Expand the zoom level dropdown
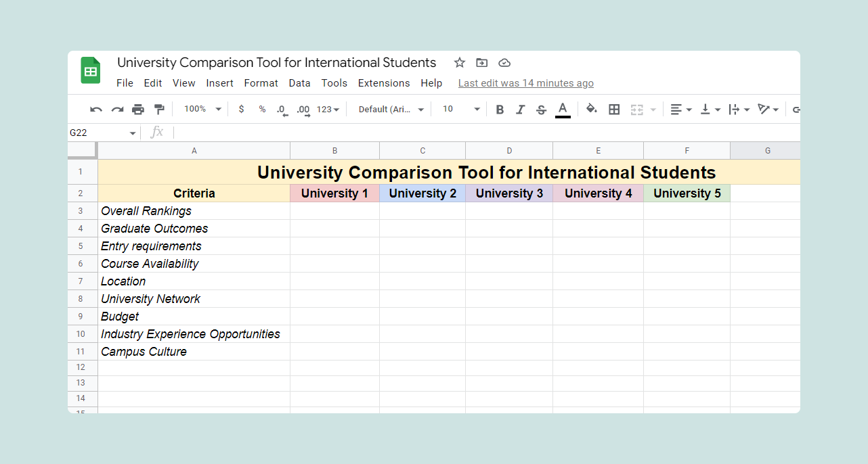Image resolution: width=868 pixels, height=464 pixels. coord(201,108)
